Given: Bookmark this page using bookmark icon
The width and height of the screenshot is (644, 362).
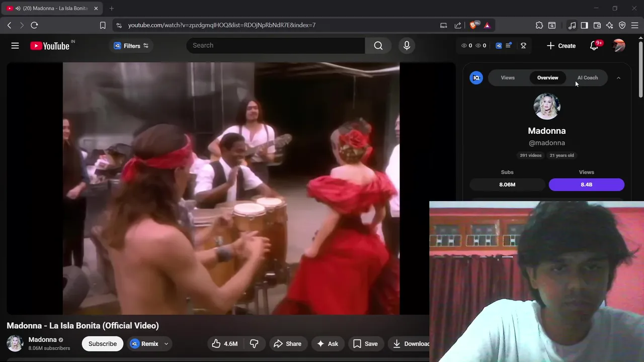Looking at the screenshot, I should [103, 25].
